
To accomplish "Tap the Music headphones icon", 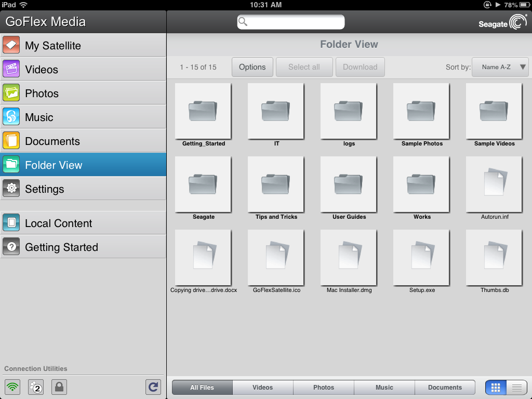I will [11, 117].
